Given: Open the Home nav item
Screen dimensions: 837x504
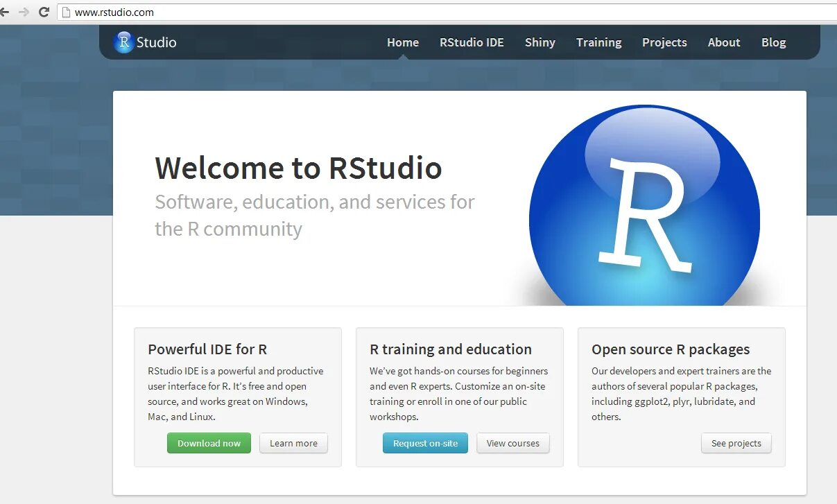Looking at the screenshot, I should [x=403, y=42].
